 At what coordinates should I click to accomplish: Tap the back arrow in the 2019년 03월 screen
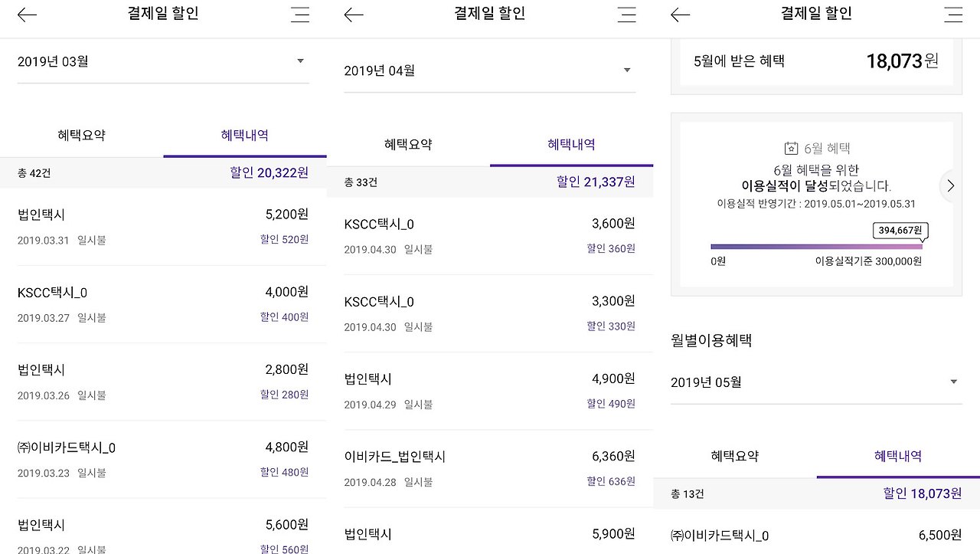[27, 15]
